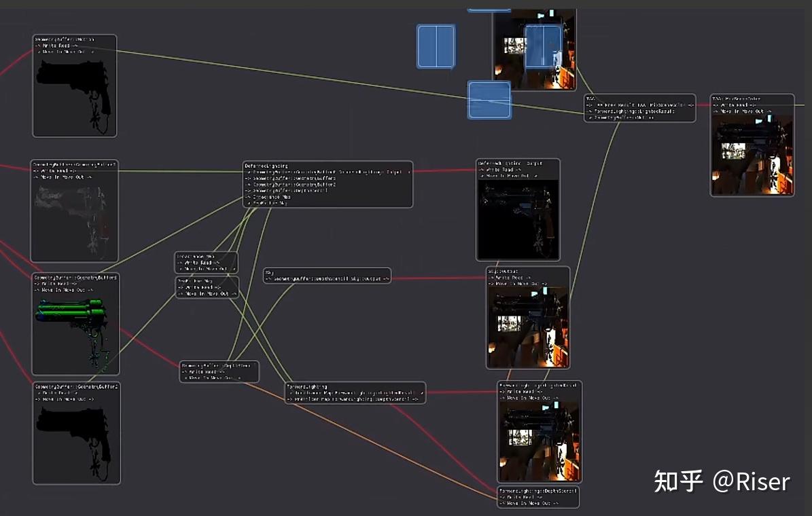Screen dimensions: 812x516
Task: Click the TAA pass node title
Action: coord(590,98)
